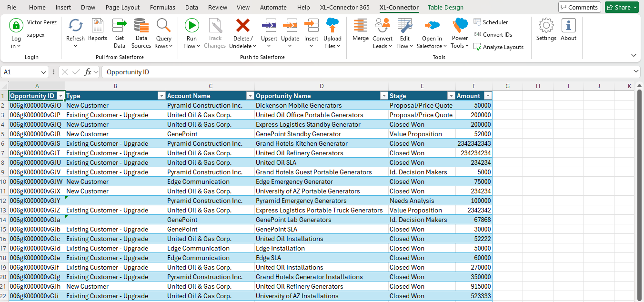Collapse the ribbon using the chevron
644x302 pixels.
[x=634, y=55]
